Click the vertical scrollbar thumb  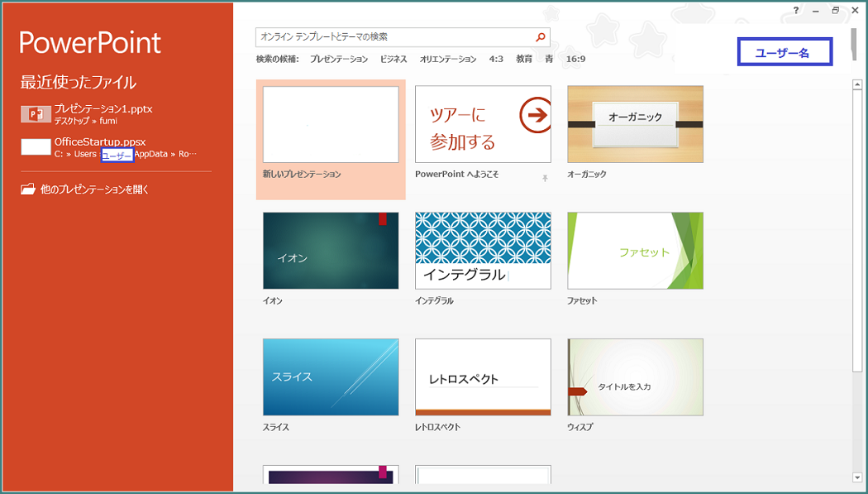[857, 231]
